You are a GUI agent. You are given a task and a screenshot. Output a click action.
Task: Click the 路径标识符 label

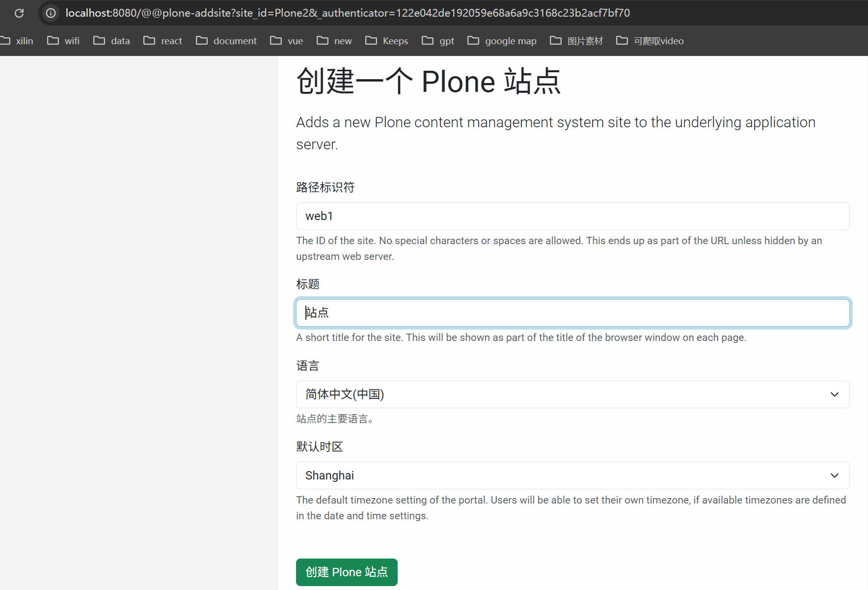(325, 187)
